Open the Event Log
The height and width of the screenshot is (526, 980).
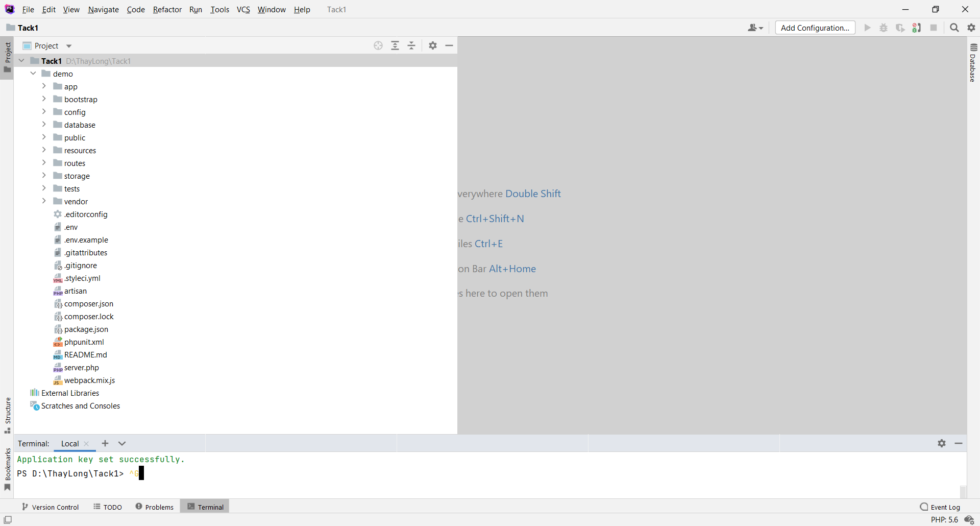(940, 507)
